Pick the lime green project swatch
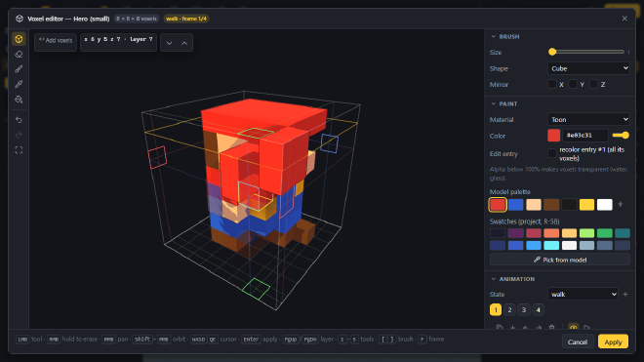 coord(586,233)
